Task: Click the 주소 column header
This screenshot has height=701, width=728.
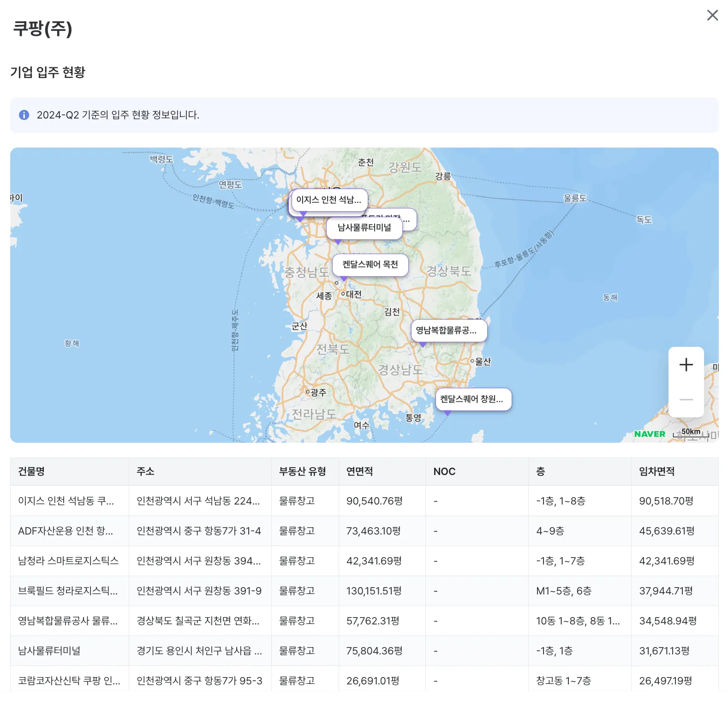Action: 145,471
